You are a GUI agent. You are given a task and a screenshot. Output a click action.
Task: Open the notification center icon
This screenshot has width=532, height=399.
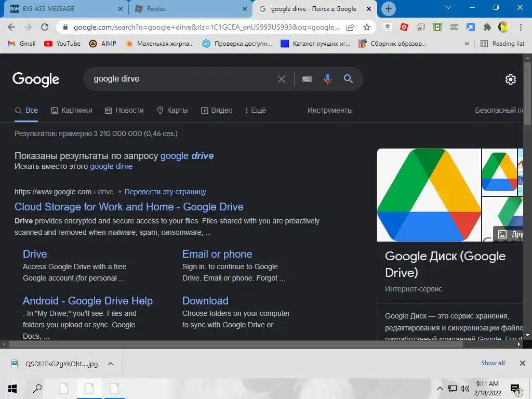[515, 389]
